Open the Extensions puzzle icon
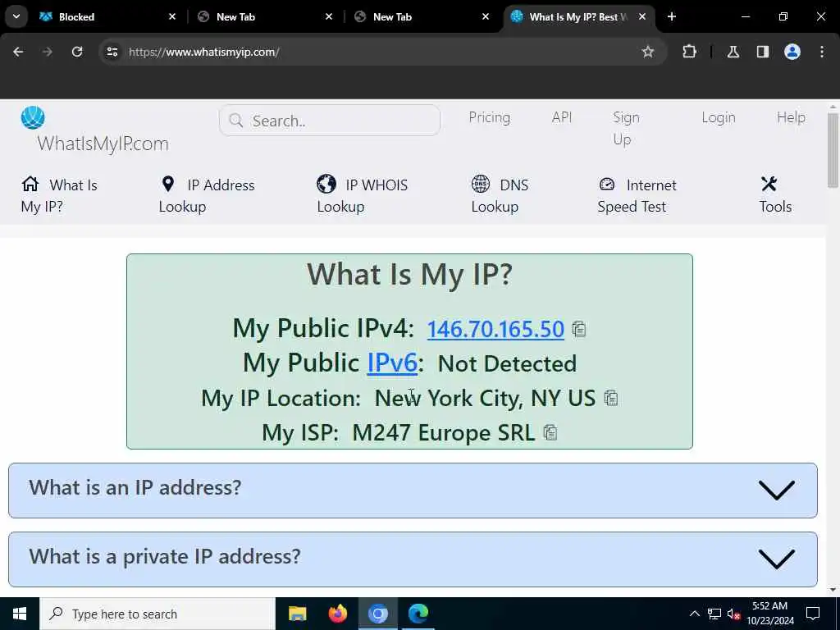This screenshot has height=630, width=840. (x=689, y=52)
